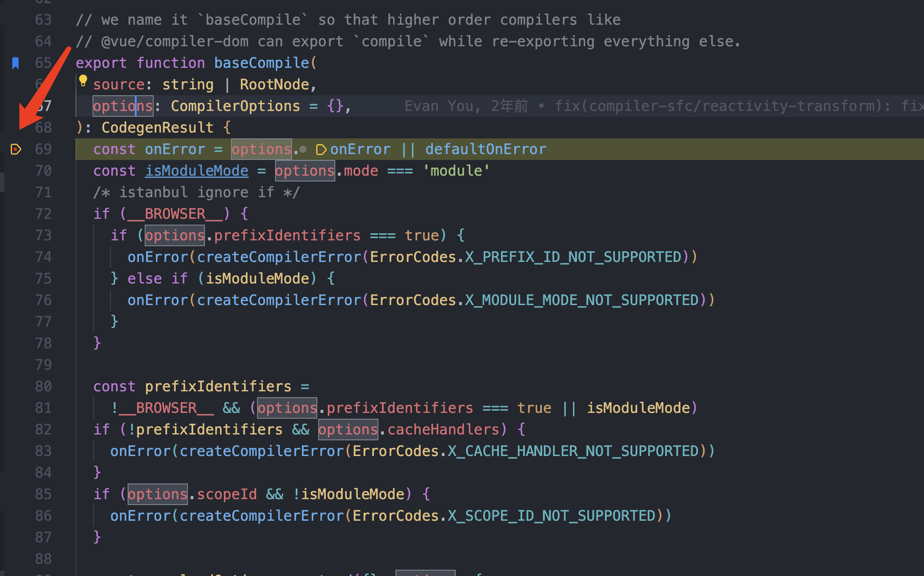Click the highlighted options on line 73
Screen dimensions: 924x576
pyautogui.click(x=175, y=235)
